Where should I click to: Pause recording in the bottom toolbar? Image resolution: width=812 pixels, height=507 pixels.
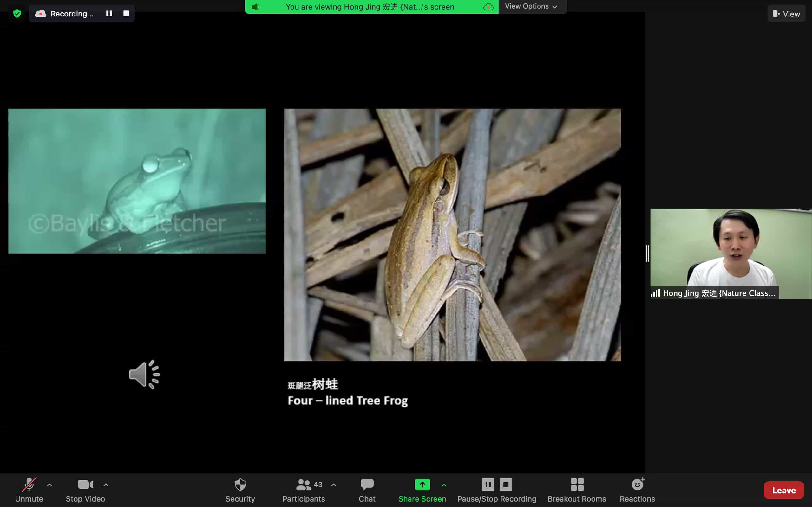click(488, 485)
